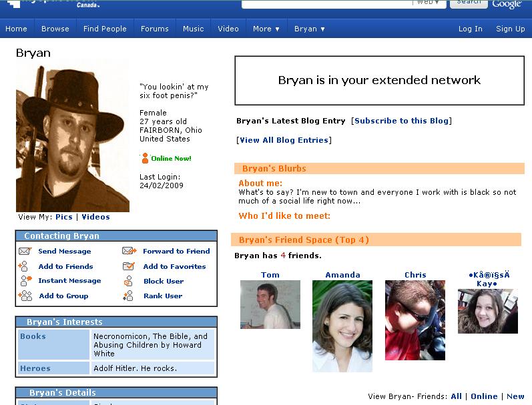View Bryan's New friends
The height and width of the screenshot is (405, 532).
pyautogui.click(x=515, y=396)
